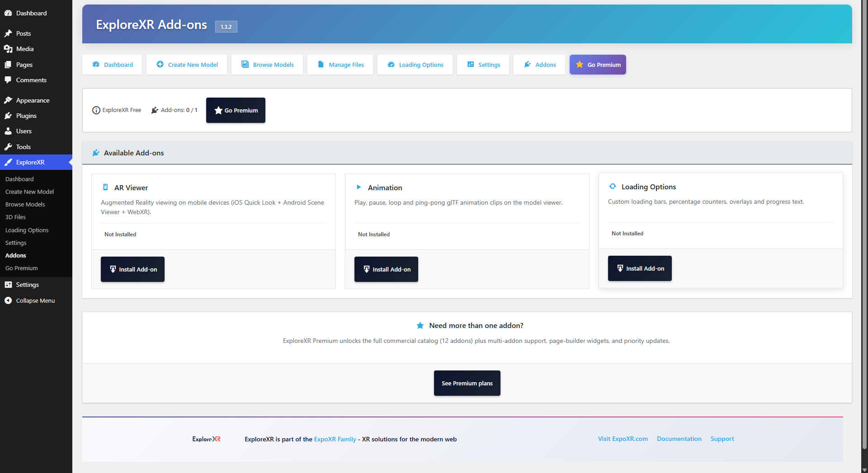
Task: Click the sliders icon on plugin Settings tab
Action: click(x=471, y=64)
